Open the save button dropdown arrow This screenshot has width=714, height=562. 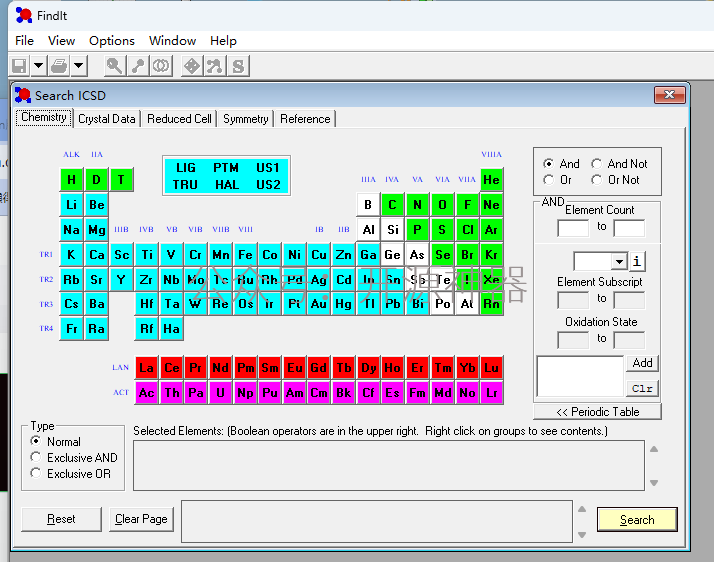(39, 66)
